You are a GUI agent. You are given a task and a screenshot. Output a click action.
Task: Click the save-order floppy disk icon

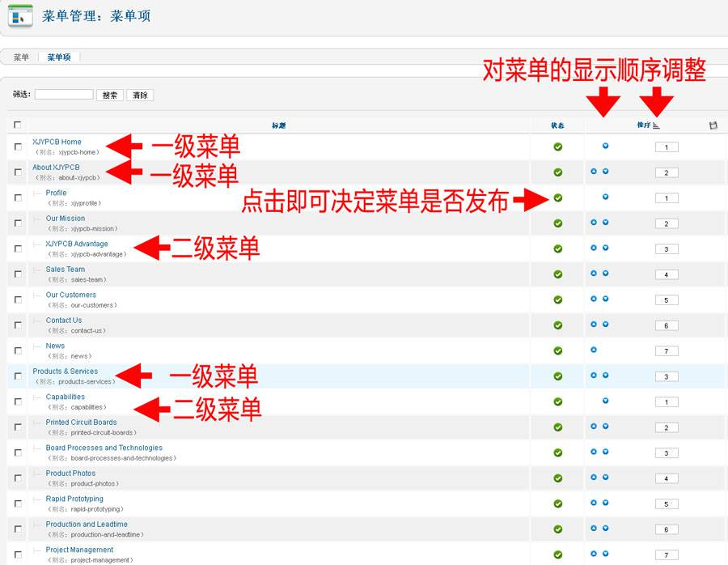pyautogui.click(x=713, y=125)
